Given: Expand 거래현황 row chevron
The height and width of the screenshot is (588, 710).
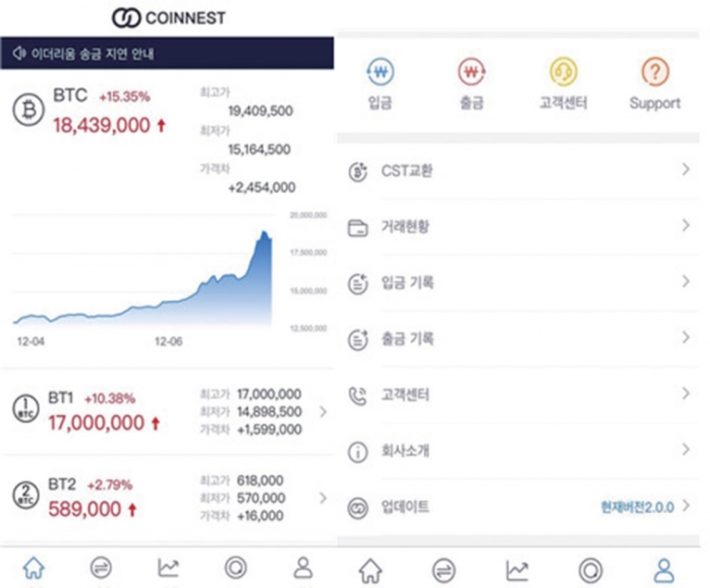Looking at the screenshot, I should (x=686, y=225).
